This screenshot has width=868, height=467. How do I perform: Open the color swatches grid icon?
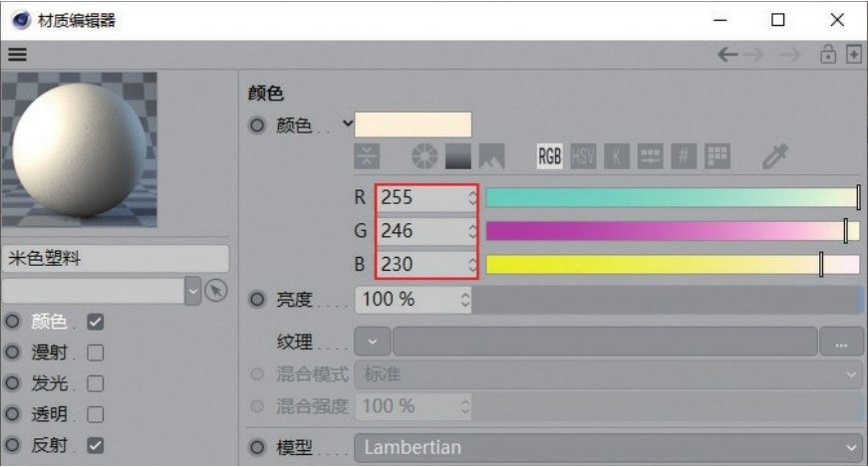[x=718, y=156]
